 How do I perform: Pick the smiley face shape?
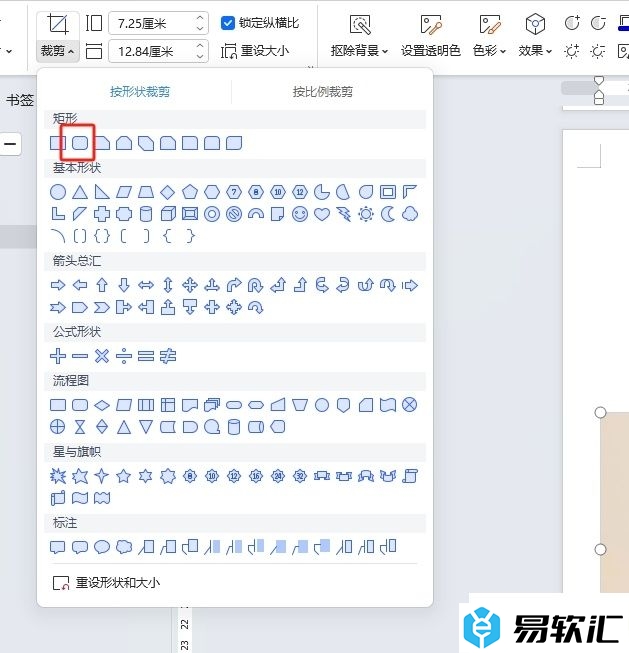300,214
